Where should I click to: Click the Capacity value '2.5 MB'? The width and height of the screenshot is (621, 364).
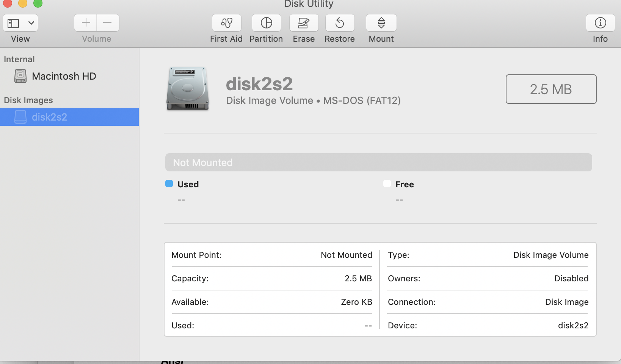[x=358, y=278]
